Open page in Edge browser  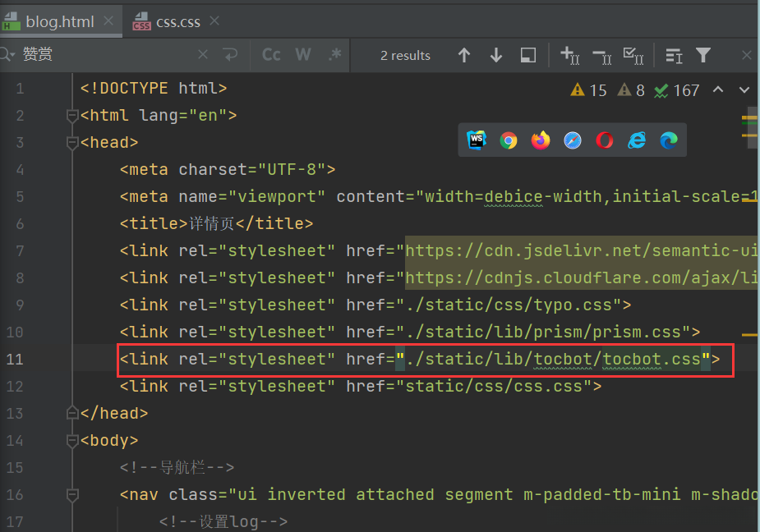coord(669,140)
